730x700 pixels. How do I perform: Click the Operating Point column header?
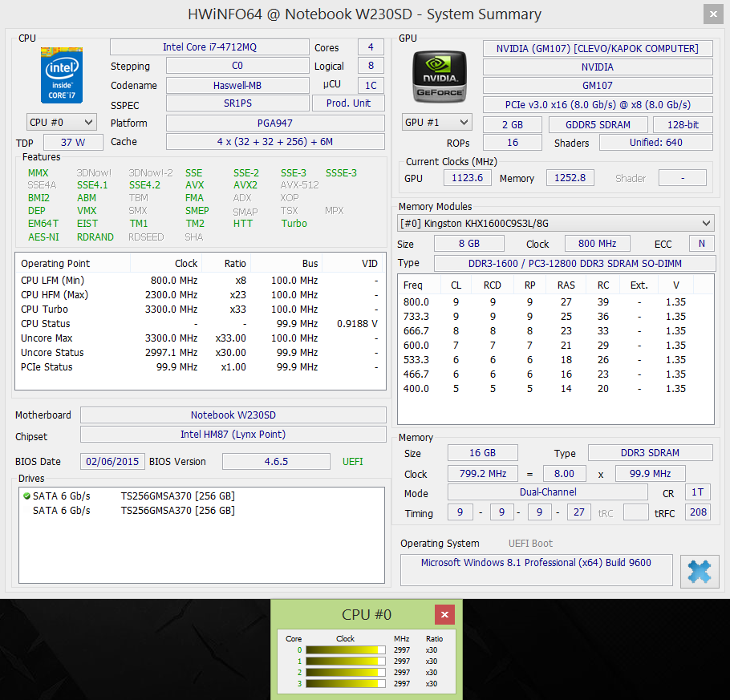coord(73,264)
